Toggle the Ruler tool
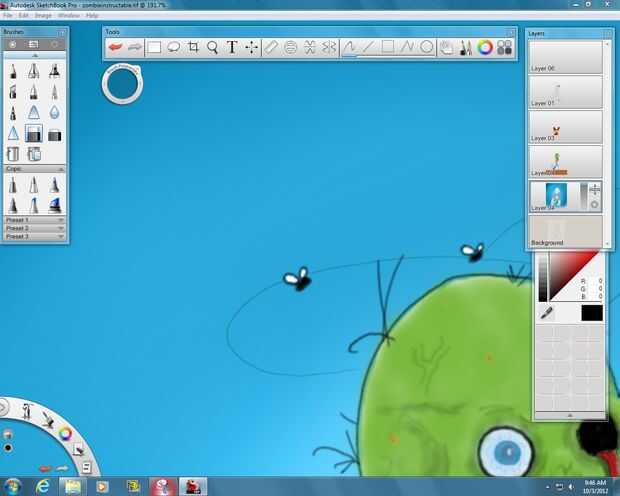Screen dimensions: 620x496 pyautogui.click(x=271, y=47)
